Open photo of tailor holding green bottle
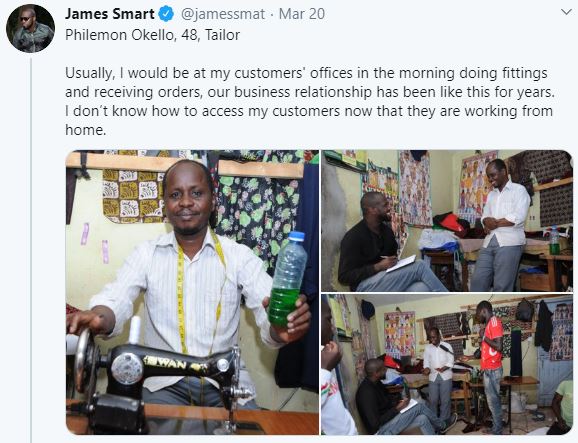The image size is (578, 443). click(192, 292)
